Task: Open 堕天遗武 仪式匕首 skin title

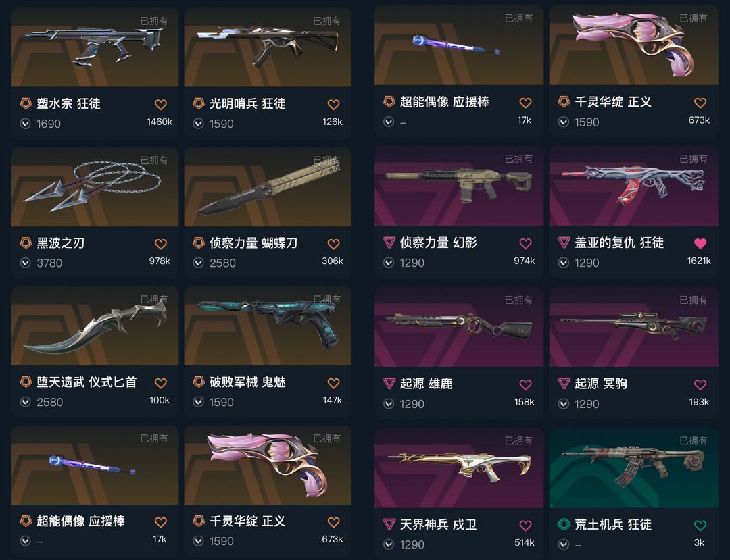Action: [x=87, y=382]
